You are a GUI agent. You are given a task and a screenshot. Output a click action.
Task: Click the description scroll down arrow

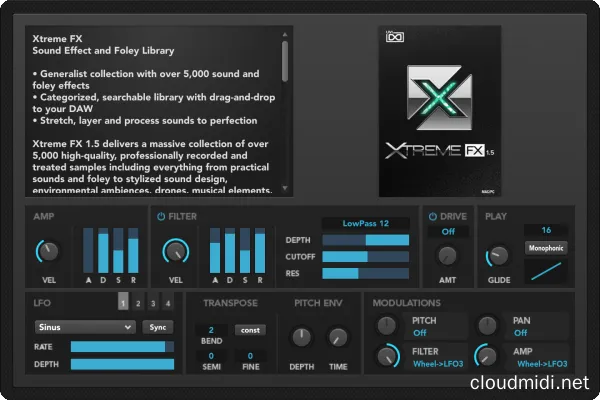[285, 188]
